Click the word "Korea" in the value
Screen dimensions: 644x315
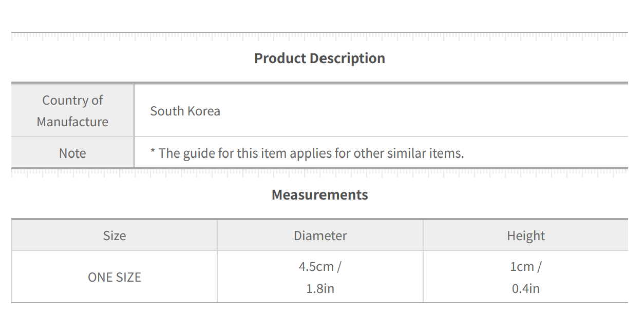(204, 111)
